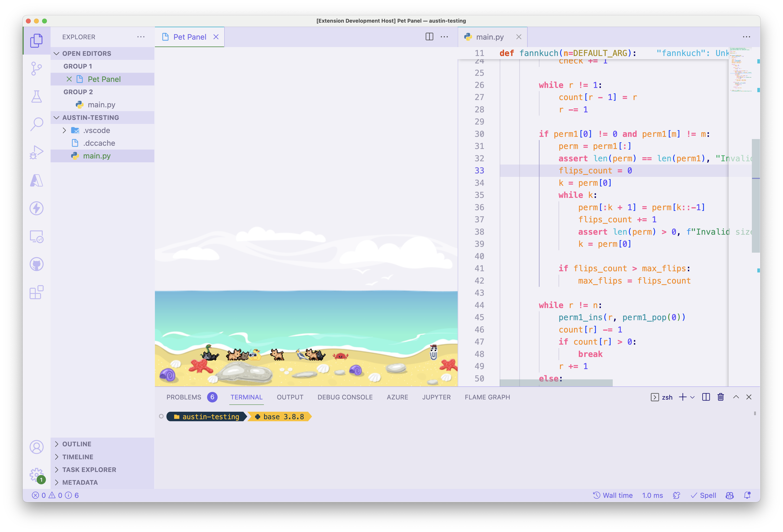Open the Source Control view
783x532 pixels.
tap(37, 68)
